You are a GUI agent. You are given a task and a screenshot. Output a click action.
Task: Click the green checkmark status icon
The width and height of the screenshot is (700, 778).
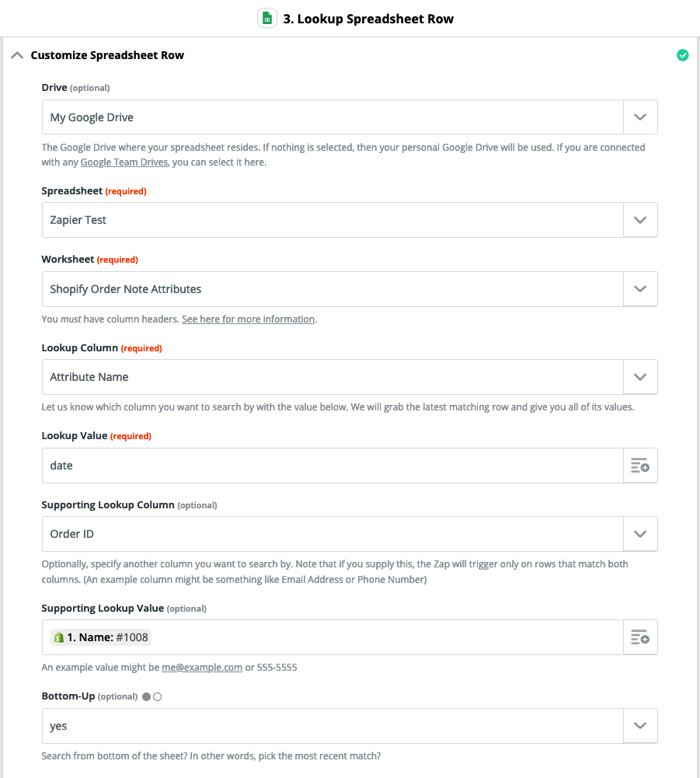(683, 55)
